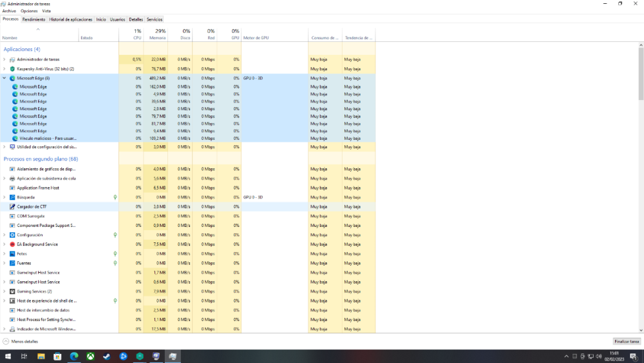This screenshot has height=363, width=644.
Task: Click the Búsqueda suspended leaf status icon
Action: (x=115, y=197)
